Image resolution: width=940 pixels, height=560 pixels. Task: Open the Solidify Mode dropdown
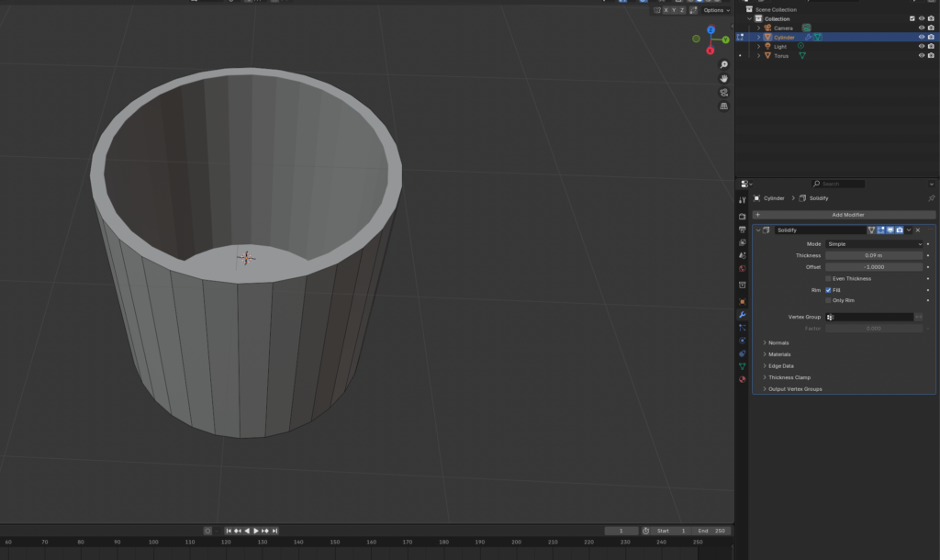(x=874, y=244)
